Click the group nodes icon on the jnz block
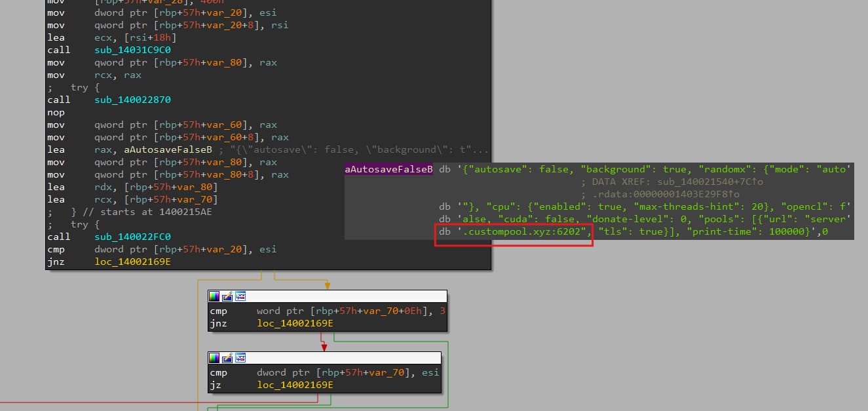The width and height of the screenshot is (868, 411). 240,296
